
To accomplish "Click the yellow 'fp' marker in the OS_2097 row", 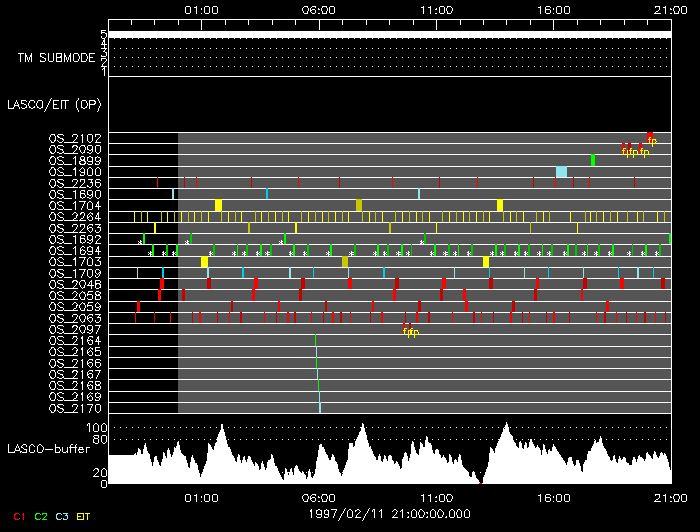I will coord(410,331).
